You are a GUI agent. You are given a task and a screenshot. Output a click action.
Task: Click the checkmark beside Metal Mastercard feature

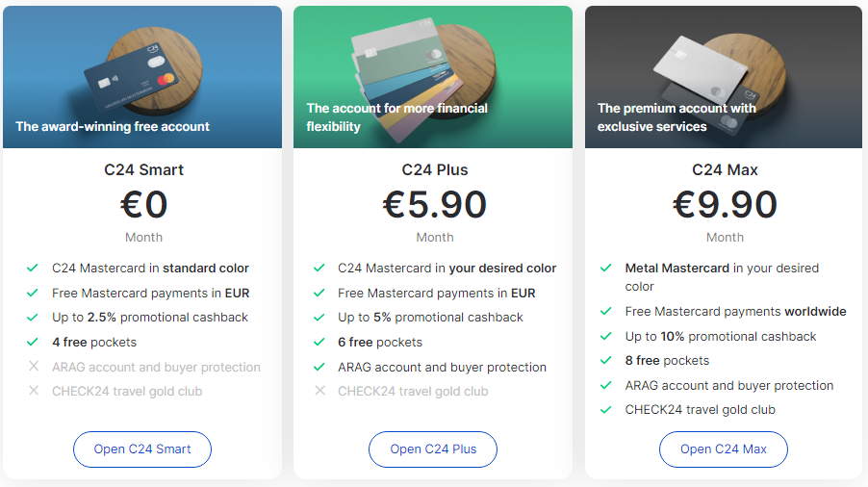point(605,268)
